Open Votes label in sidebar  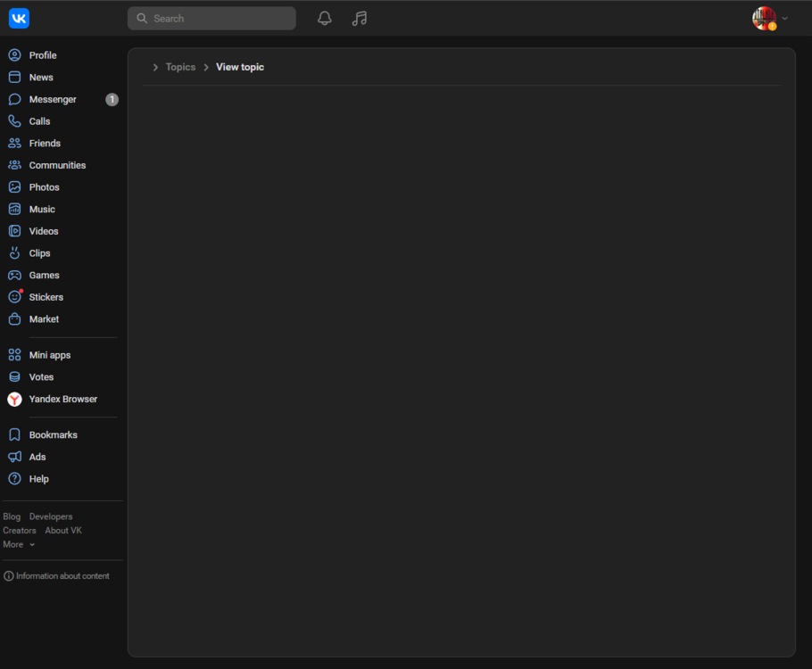pyautogui.click(x=41, y=377)
